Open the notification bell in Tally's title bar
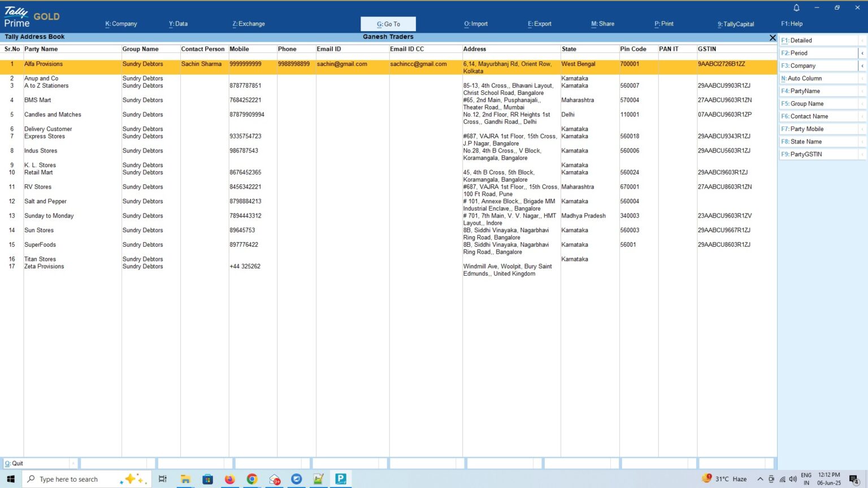The height and width of the screenshot is (488, 868). click(796, 8)
